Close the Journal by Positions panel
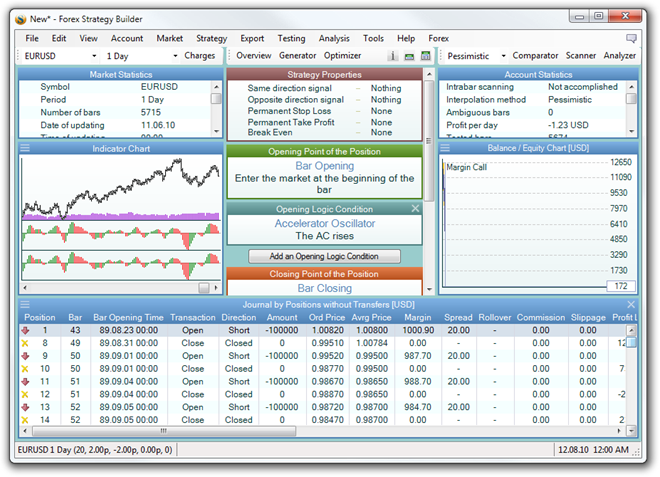 point(631,304)
